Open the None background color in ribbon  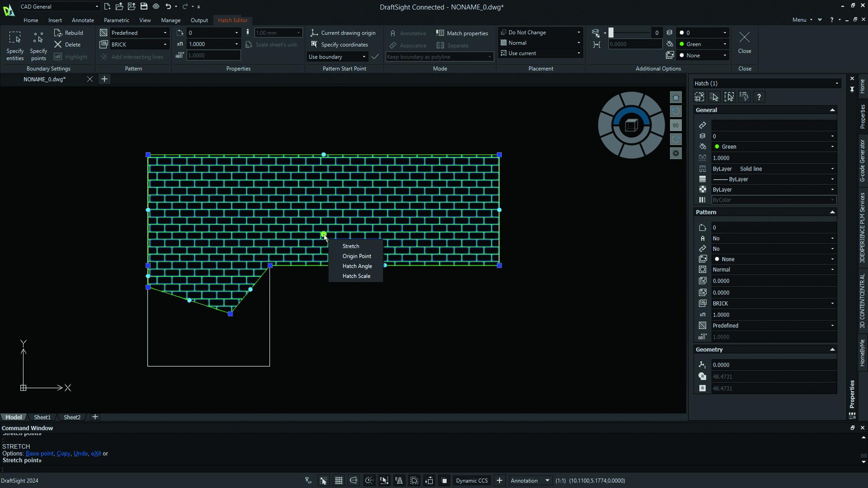click(x=703, y=56)
